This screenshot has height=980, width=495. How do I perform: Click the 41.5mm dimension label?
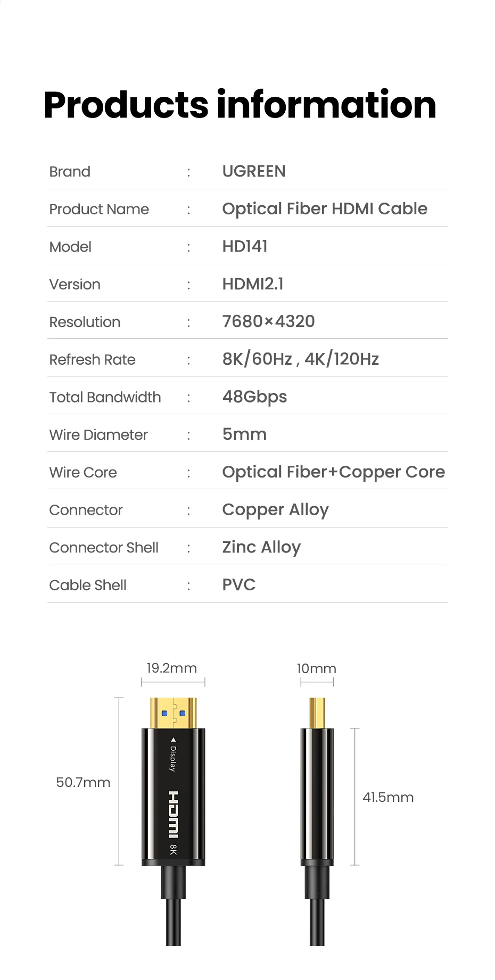pos(388,797)
